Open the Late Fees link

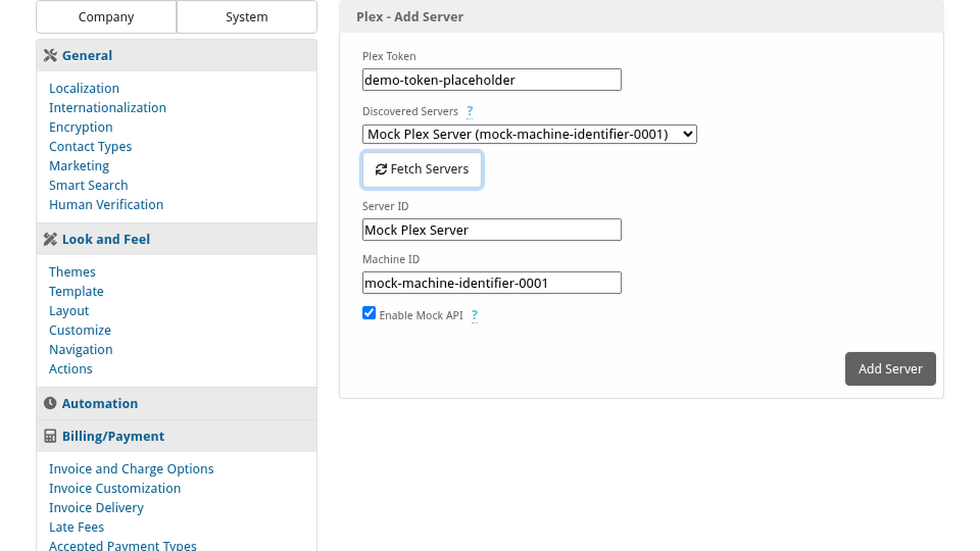(77, 527)
